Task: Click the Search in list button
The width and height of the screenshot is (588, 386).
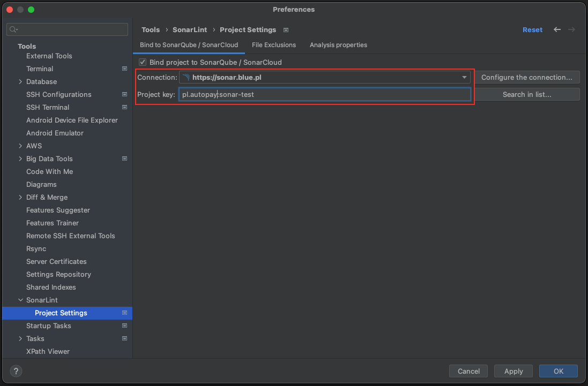Action: [527, 95]
